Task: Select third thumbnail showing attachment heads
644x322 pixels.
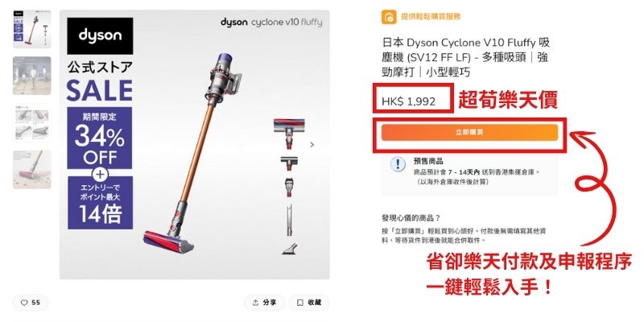Action: [x=32, y=123]
